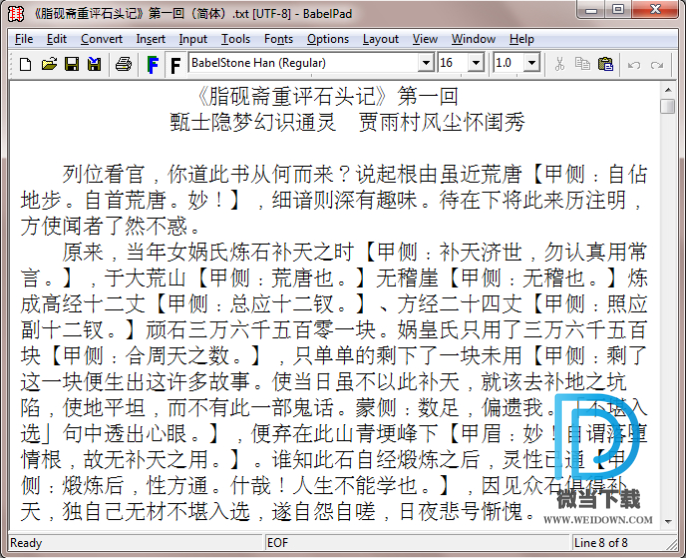Click the line spacing field showing 1.0

(x=509, y=63)
